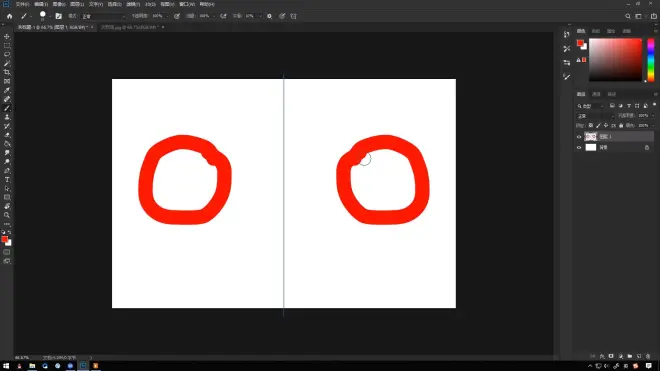Toggle visibility of the background layer
Screen dimensions: 660x371
579,148
